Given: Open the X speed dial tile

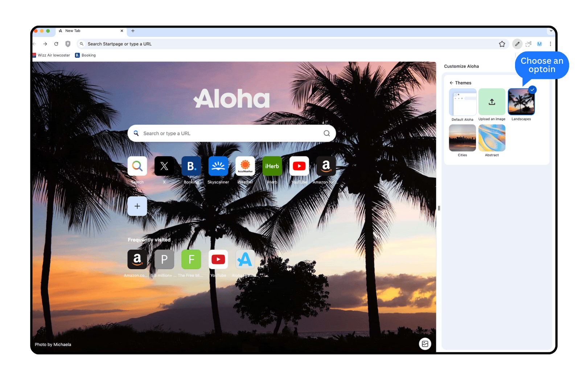Looking at the screenshot, I should click(x=164, y=166).
